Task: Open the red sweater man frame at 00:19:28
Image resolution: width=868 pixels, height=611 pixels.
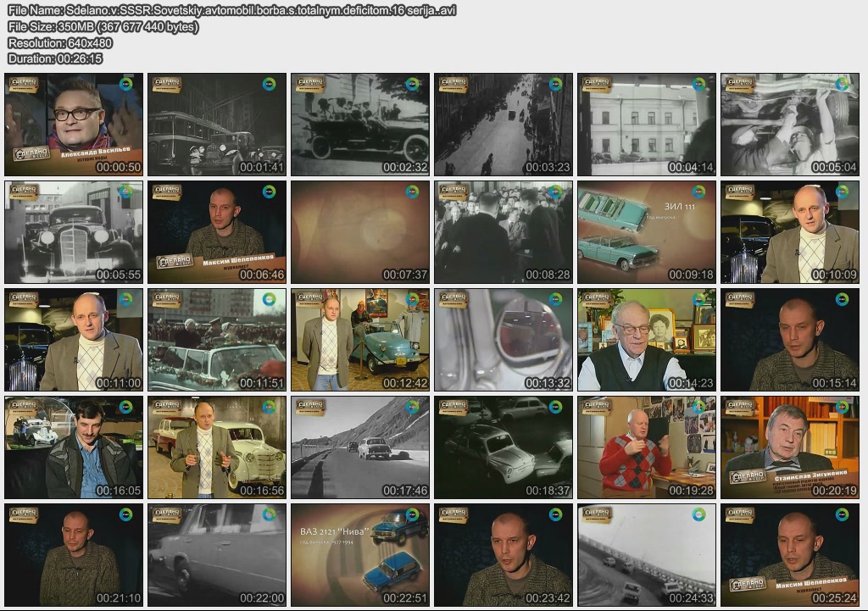Action: [x=647, y=447]
